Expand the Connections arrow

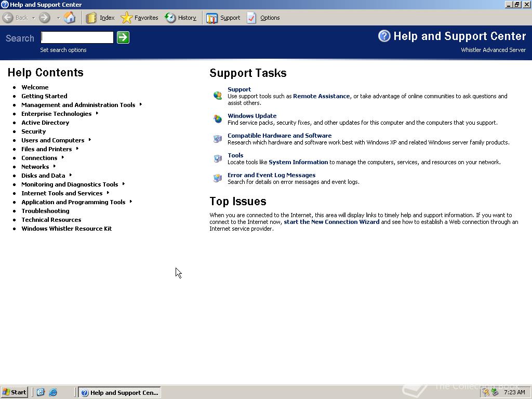63,157
